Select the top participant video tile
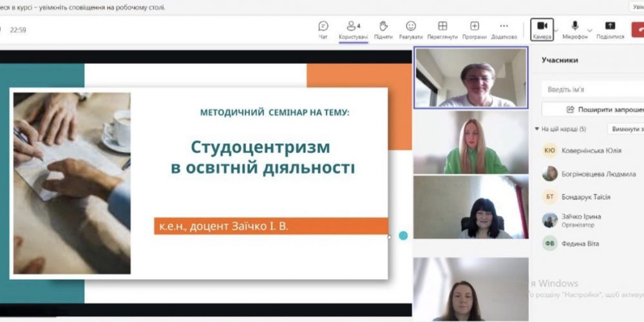Viewport: 644px width, 322px height. (470, 78)
